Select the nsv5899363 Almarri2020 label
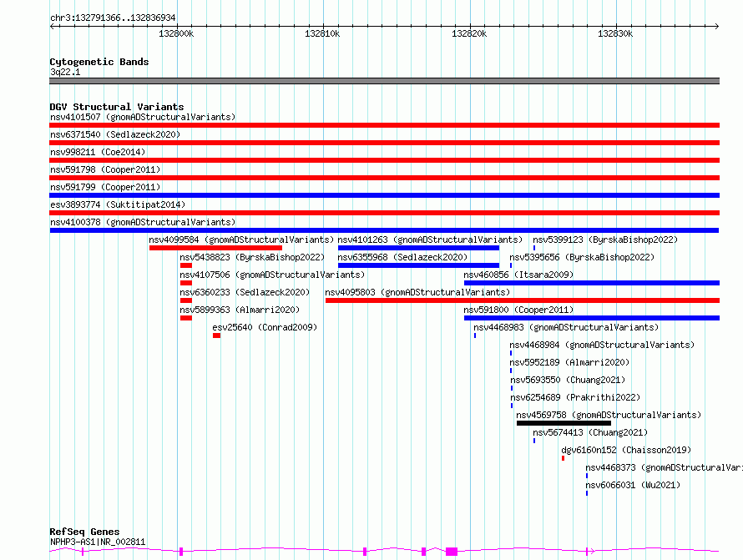This screenshot has width=743, height=560. click(240, 310)
